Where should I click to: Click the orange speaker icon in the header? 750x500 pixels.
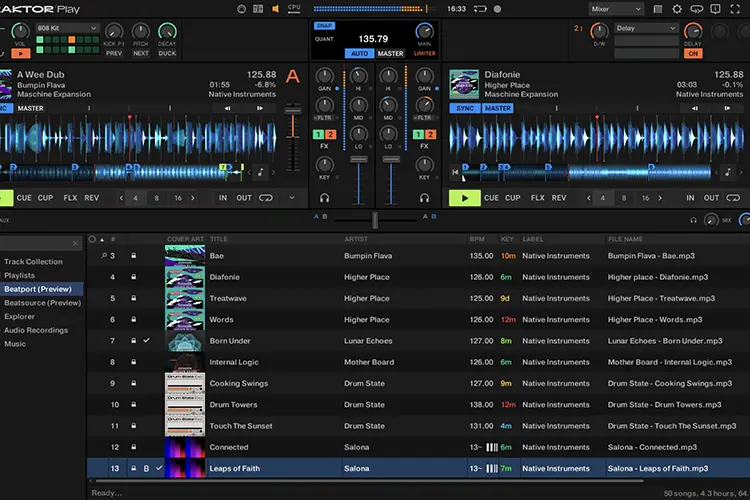click(x=276, y=9)
